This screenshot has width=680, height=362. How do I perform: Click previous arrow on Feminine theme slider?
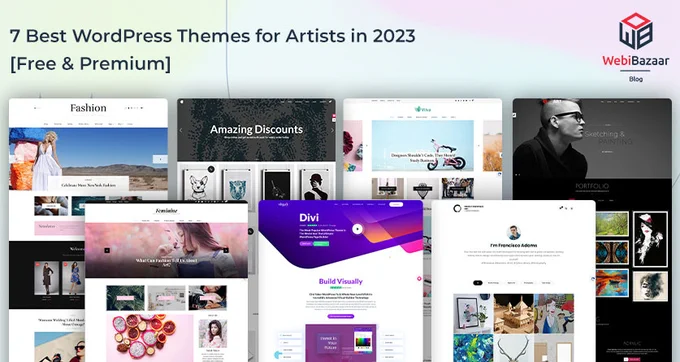click(x=107, y=250)
